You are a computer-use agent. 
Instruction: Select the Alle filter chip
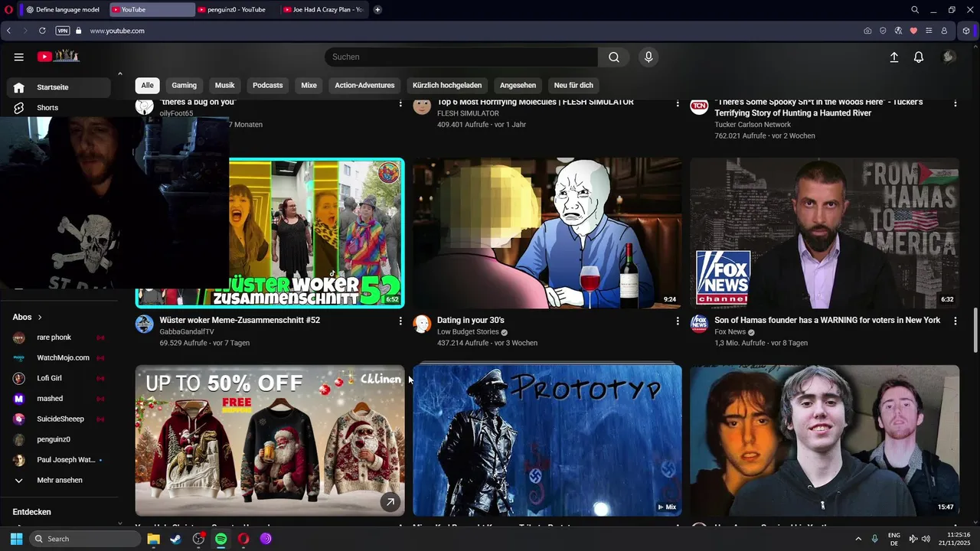[x=147, y=86]
